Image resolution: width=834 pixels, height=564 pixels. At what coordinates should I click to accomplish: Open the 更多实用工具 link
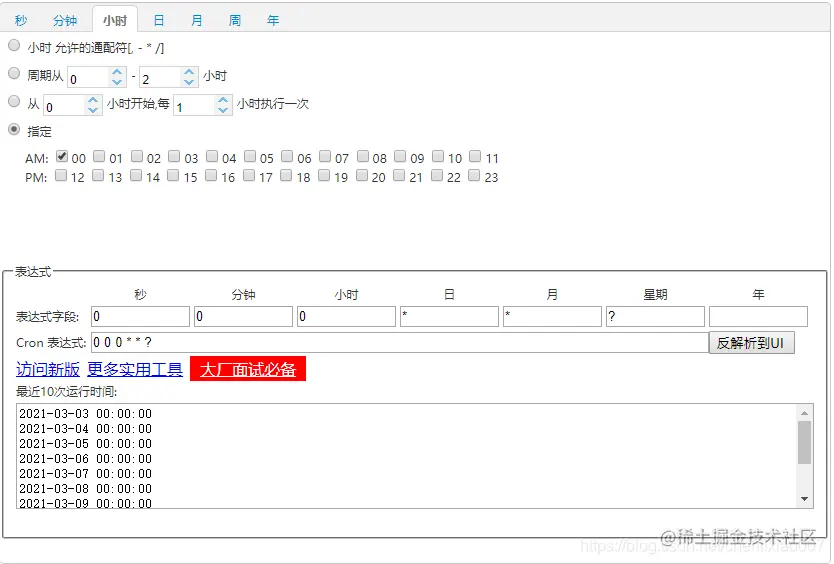[135, 369]
